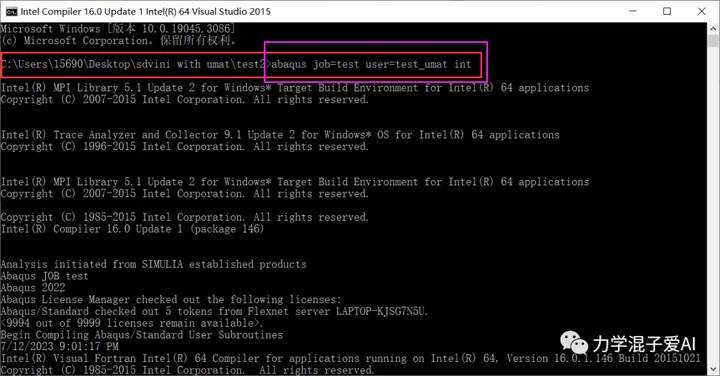720x376 pixels.
Task: Click the command 'abaqus job=test user=test_umat int'
Action: (x=371, y=64)
